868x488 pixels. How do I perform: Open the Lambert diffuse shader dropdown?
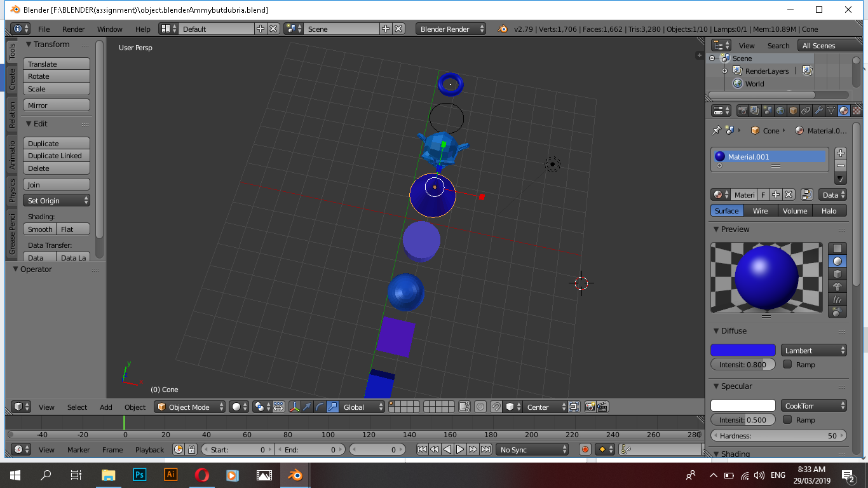[814, 350]
